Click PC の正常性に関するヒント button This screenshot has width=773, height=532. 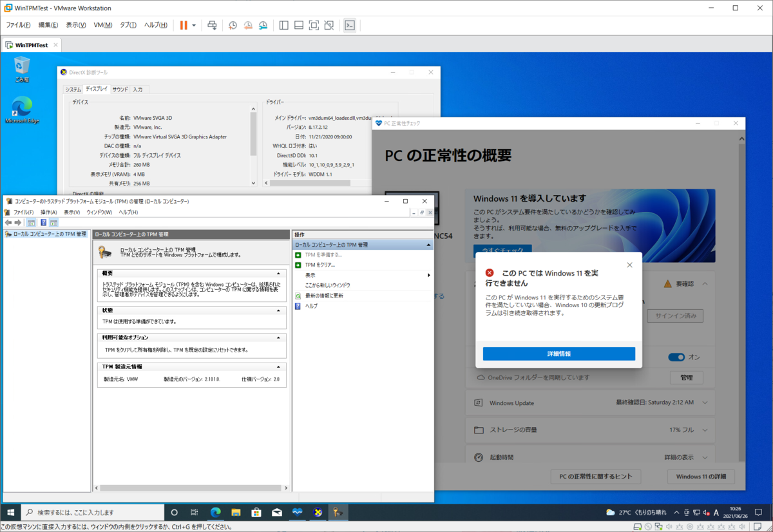click(596, 477)
